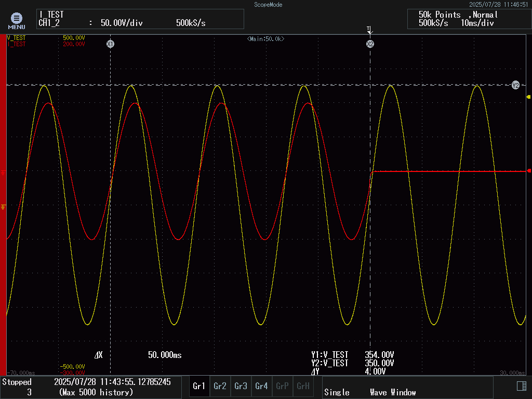Click the X1 cursor marker
This screenshot has width=532, height=399.
coord(110,44)
